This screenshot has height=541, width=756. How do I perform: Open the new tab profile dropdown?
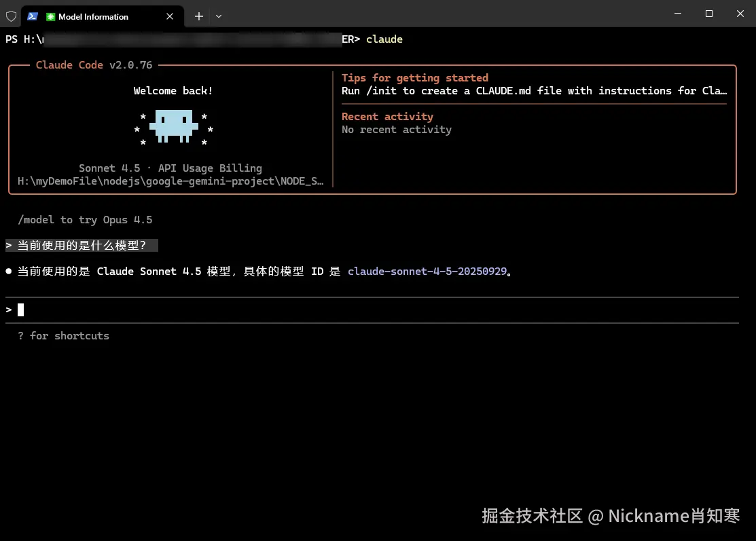click(219, 16)
